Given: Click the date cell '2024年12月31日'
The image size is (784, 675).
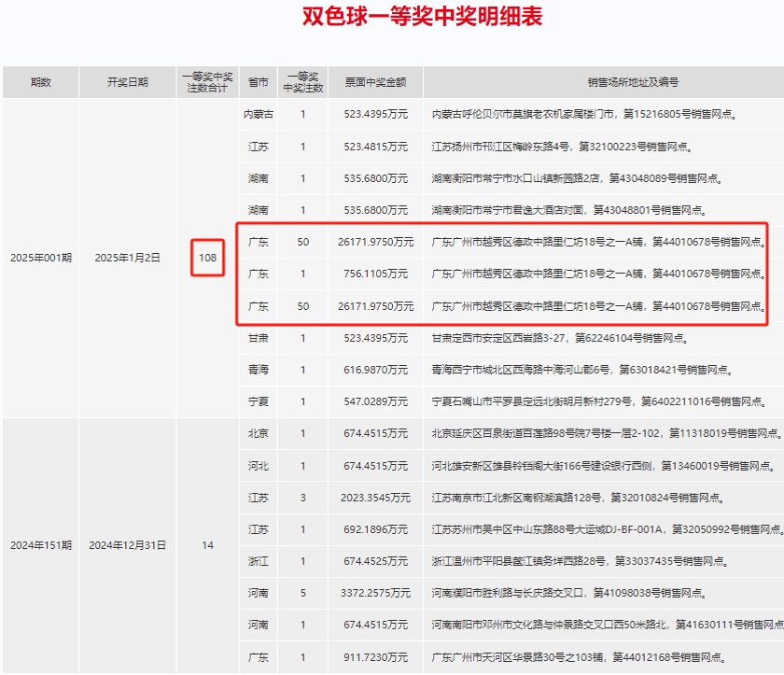Looking at the screenshot, I should tap(128, 545).
